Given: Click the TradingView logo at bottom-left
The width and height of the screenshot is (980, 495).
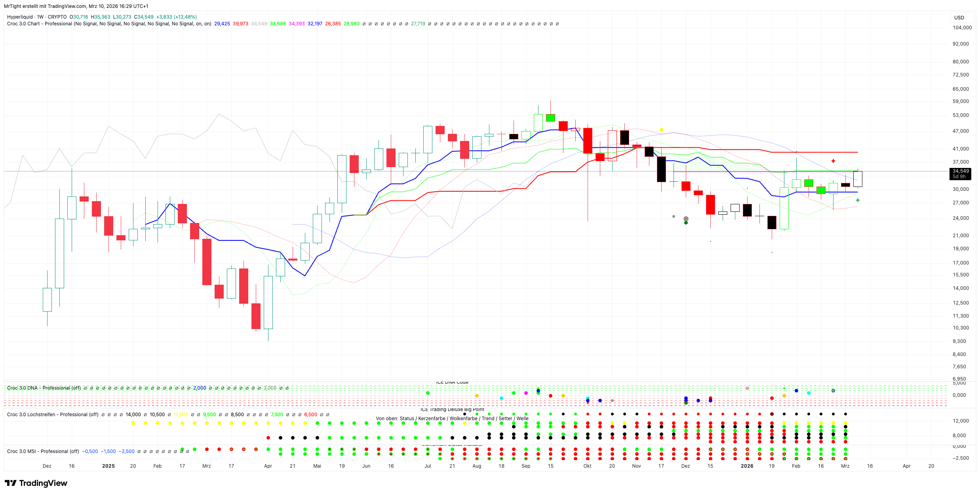Looking at the screenshot, I should pos(36,483).
